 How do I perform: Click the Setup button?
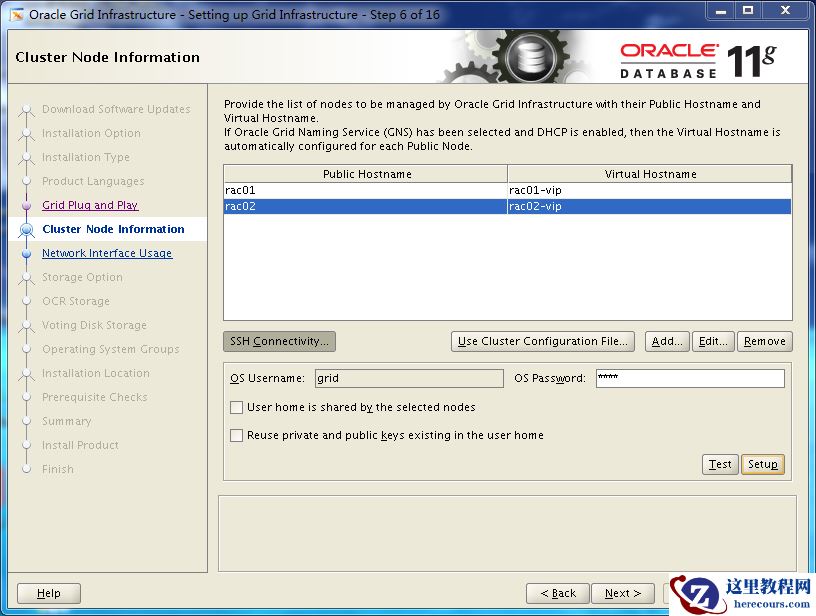(x=763, y=464)
